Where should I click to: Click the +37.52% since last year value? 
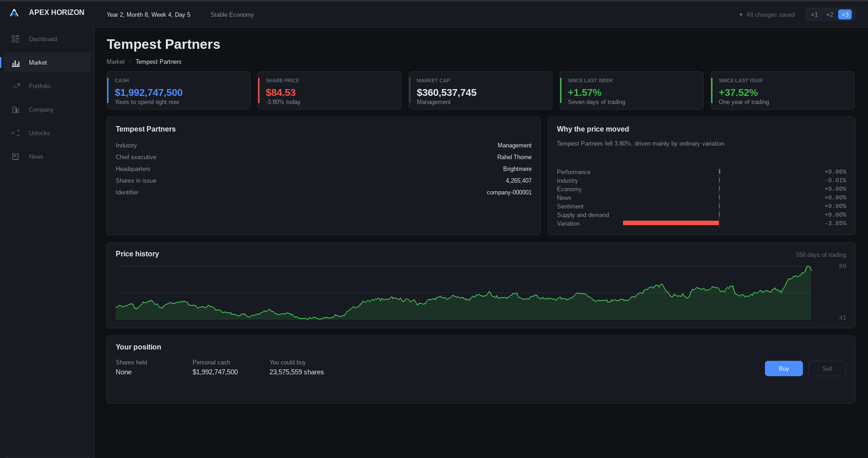tap(738, 92)
